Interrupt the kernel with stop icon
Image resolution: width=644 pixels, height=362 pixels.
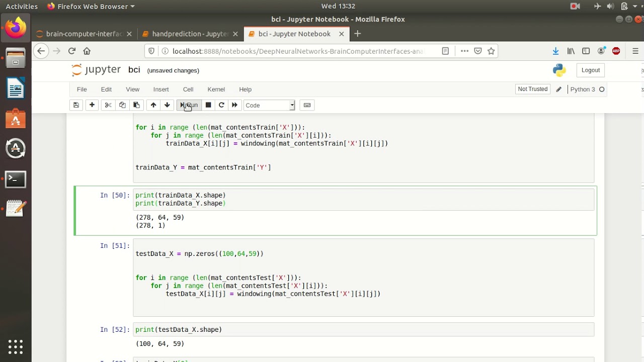point(208,105)
